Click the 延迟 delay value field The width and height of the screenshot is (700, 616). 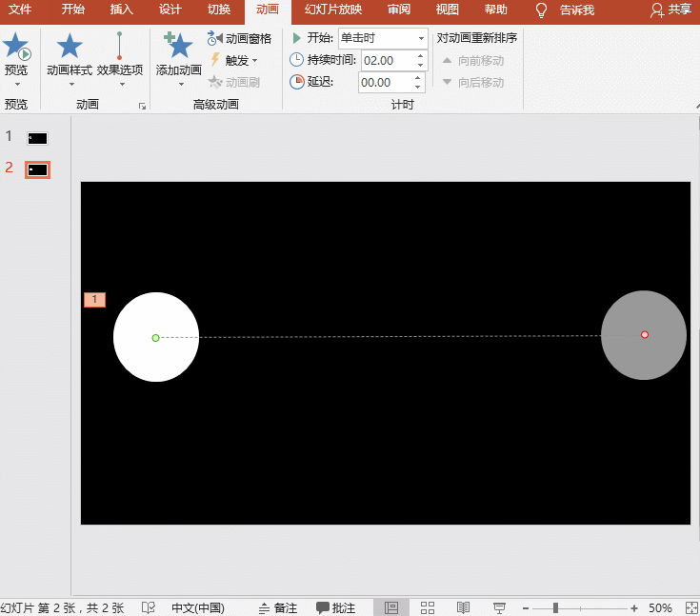tap(385, 83)
